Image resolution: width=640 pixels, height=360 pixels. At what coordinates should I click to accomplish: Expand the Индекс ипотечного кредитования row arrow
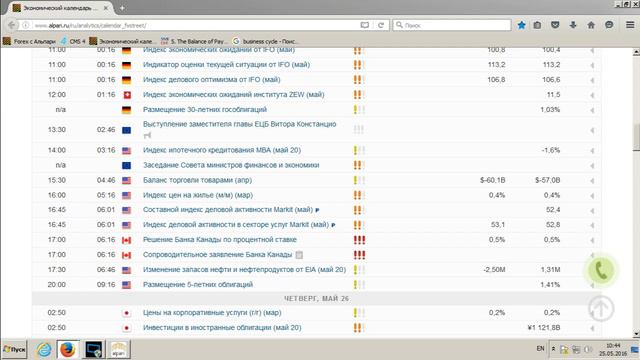(x=591, y=151)
